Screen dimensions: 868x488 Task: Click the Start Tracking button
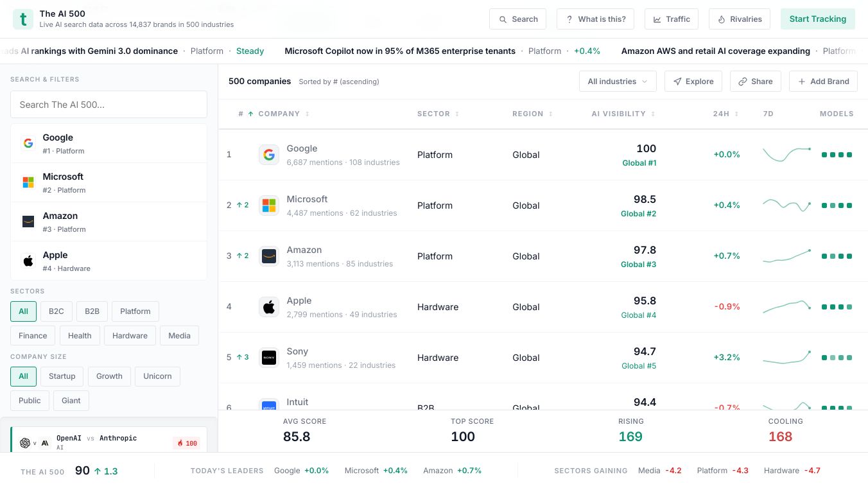(x=818, y=19)
